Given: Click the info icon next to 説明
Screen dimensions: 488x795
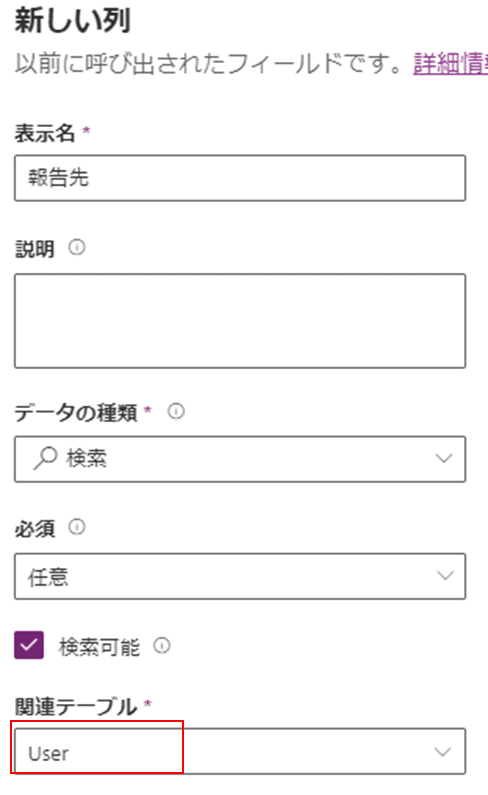Looking at the screenshot, I should [x=77, y=248].
